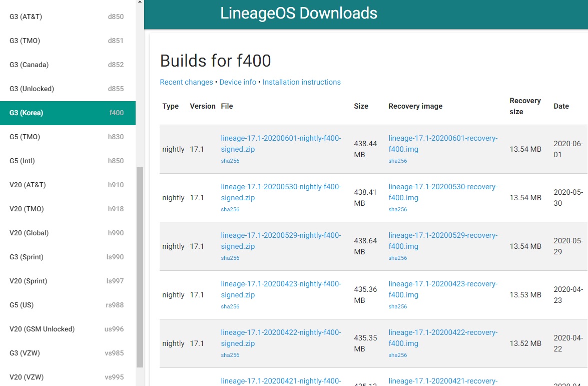Image resolution: width=588 pixels, height=386 pixels.
Task: Click the Builds for f400 heading
Action: click(215, 61)
